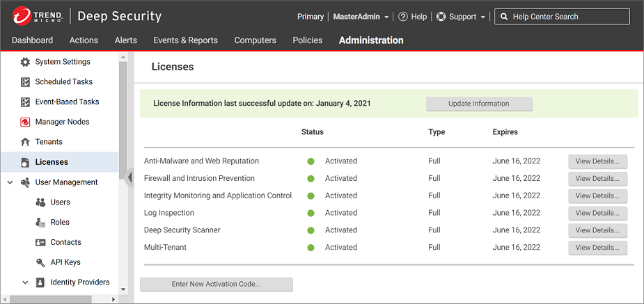The image size is (644, 304).
Task: Click Enter New Activation Code button
Action: 216,284
